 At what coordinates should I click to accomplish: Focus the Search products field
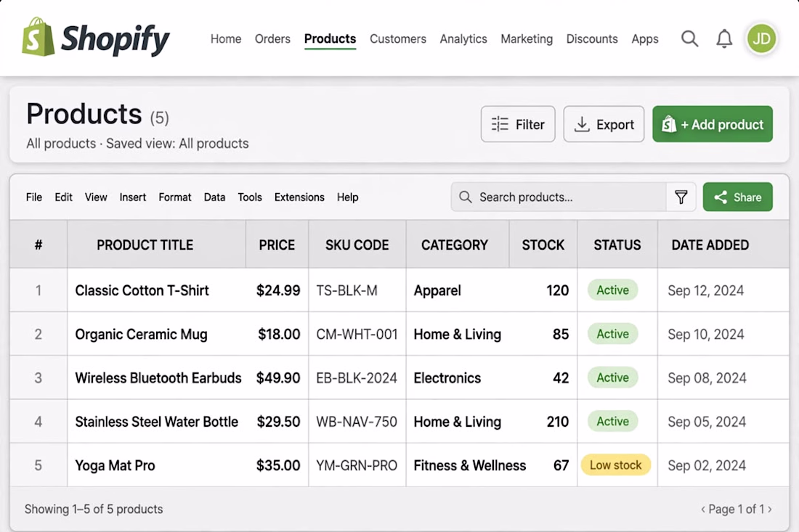pos(559,197)
